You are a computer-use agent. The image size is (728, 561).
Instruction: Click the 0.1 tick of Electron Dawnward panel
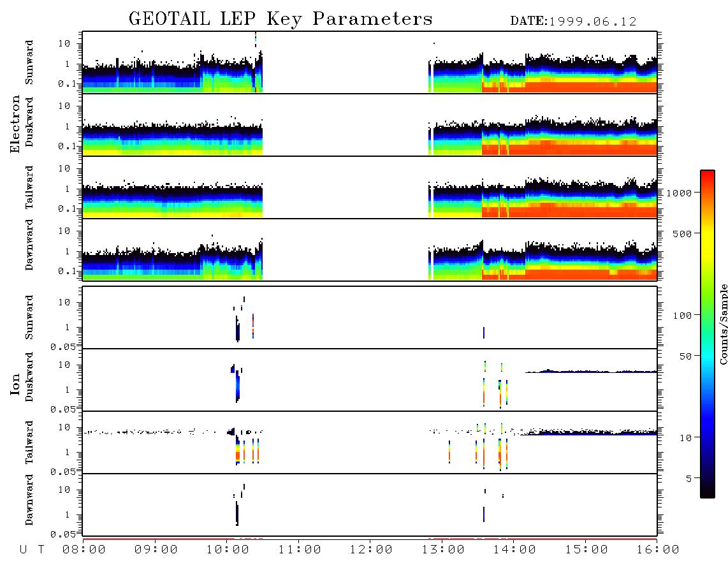[x=68, y=271]
